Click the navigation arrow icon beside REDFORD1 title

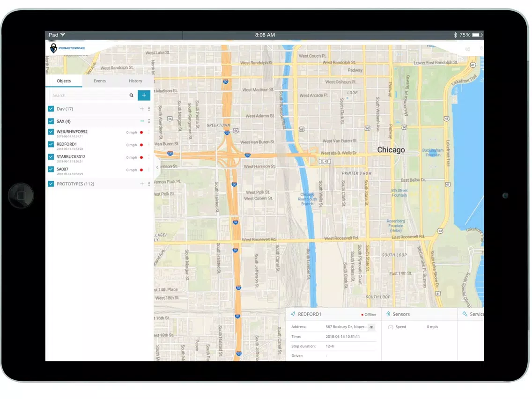tap(293, 314)
